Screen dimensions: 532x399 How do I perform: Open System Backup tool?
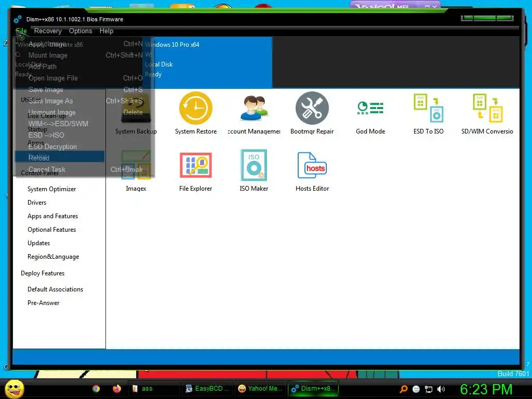[x=136, y=114]
